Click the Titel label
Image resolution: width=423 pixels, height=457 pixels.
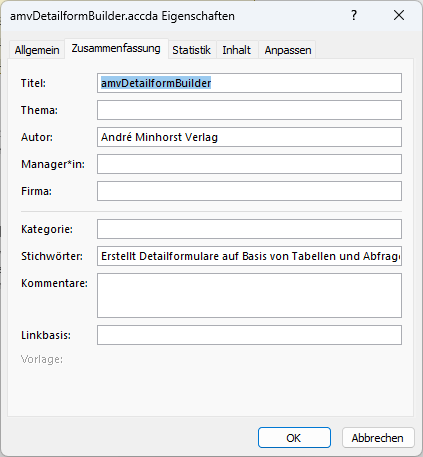(x=33, y=83)
